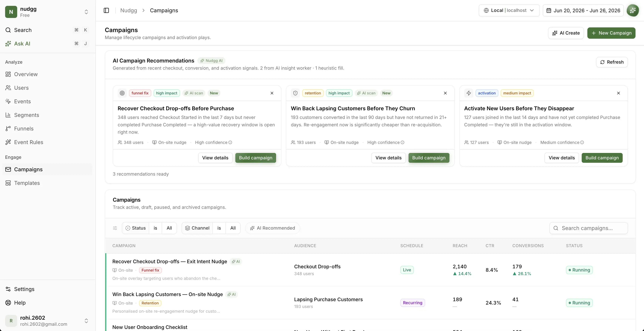Click the Running status on Checkout Drop-offs row
This screenshot has height=331, width=644.
pos(579,270)
